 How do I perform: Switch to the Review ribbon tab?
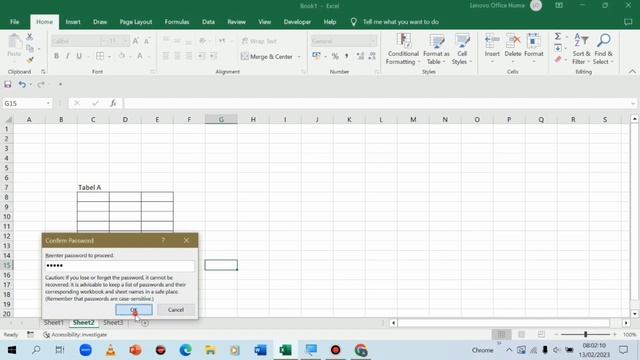(x=236, y=22)
